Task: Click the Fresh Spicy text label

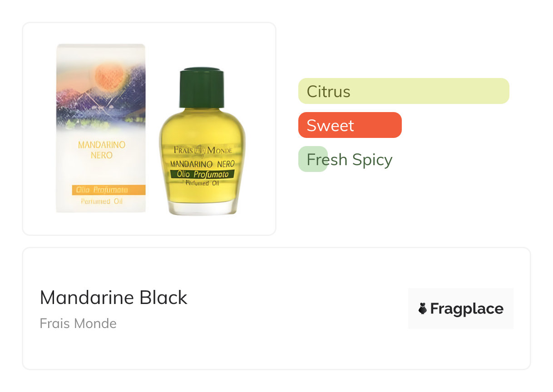Action: pos(350,160)
